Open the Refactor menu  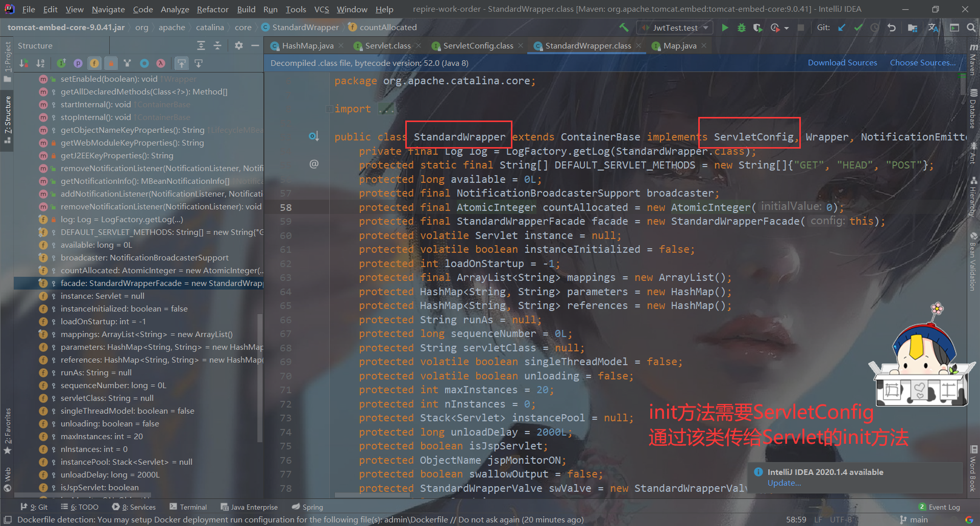point(213,9)
